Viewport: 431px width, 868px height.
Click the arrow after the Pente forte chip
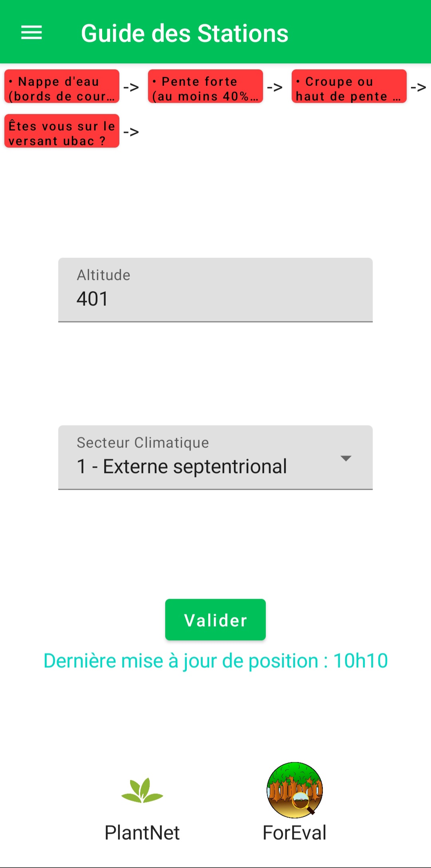click(x=275, y=87)
